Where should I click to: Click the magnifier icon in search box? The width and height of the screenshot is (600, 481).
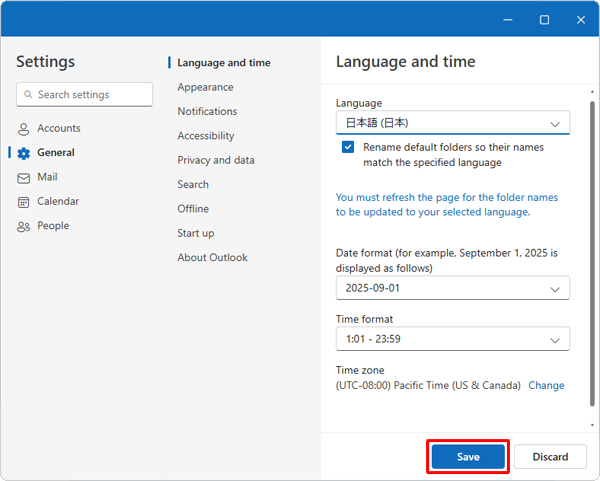click(28, 94)
